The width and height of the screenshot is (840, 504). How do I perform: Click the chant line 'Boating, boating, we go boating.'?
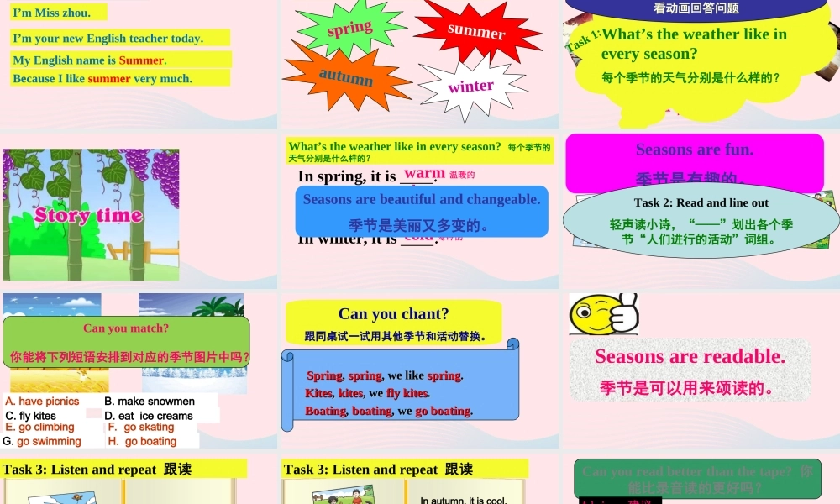click(x=389, y=411)
